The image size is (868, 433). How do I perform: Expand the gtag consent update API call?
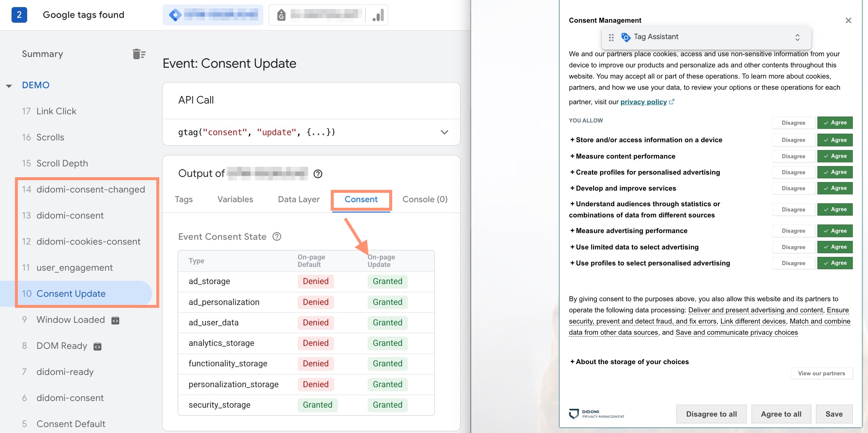pyautogui.click(x=444, y=132)
